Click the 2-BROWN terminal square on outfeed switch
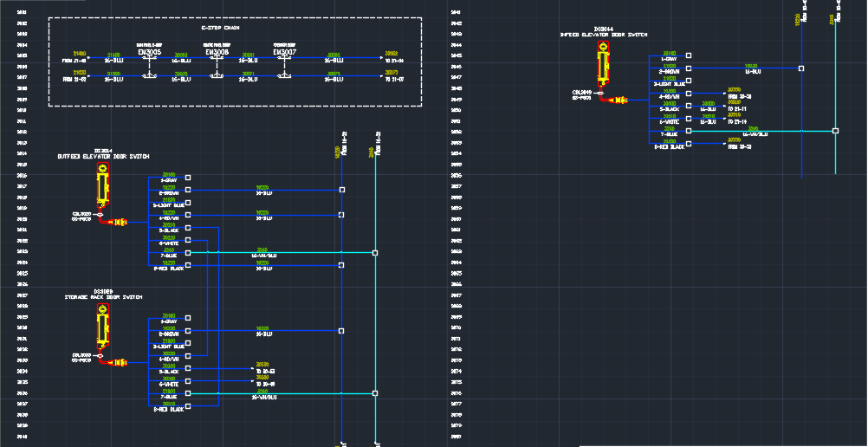Viewport: 868px width, 447px height. [188, 190]
